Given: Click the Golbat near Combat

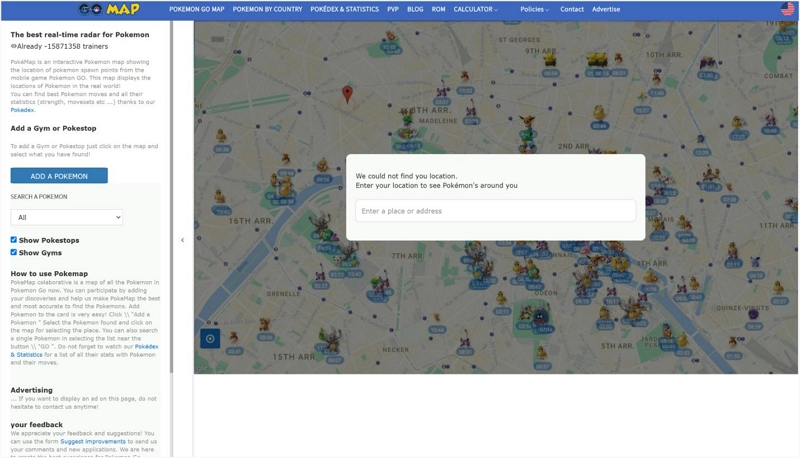Looking at the screenshot, I should click(708, 63).
